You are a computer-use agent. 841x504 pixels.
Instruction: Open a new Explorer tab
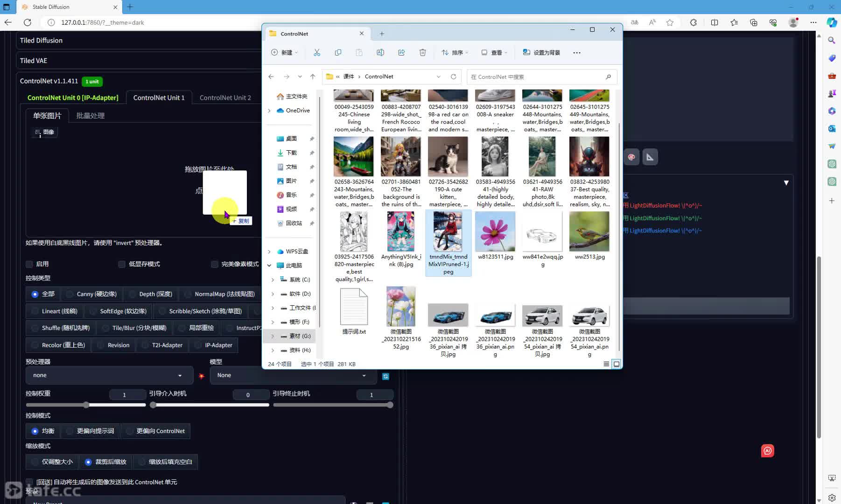point(382,34)
